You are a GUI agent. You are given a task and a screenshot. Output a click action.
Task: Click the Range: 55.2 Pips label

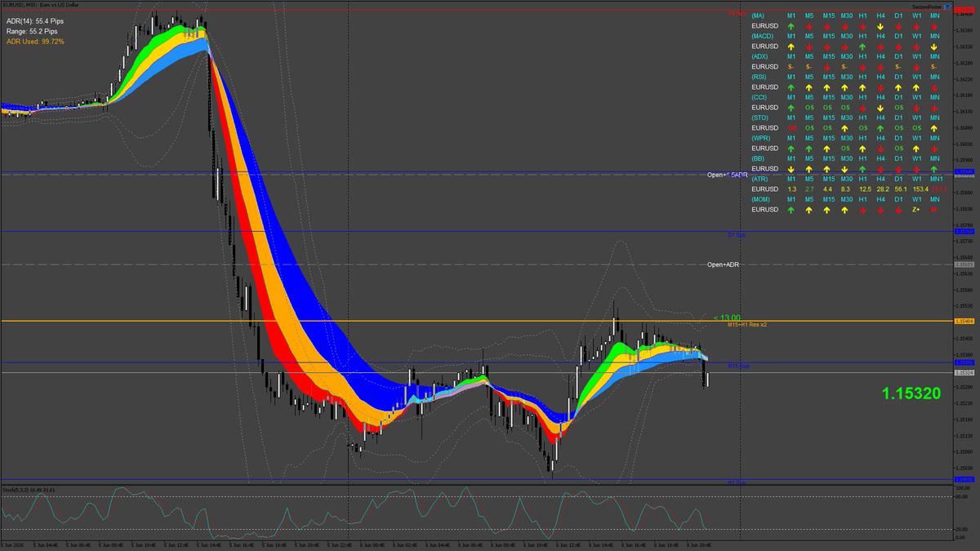click(32, 31)
